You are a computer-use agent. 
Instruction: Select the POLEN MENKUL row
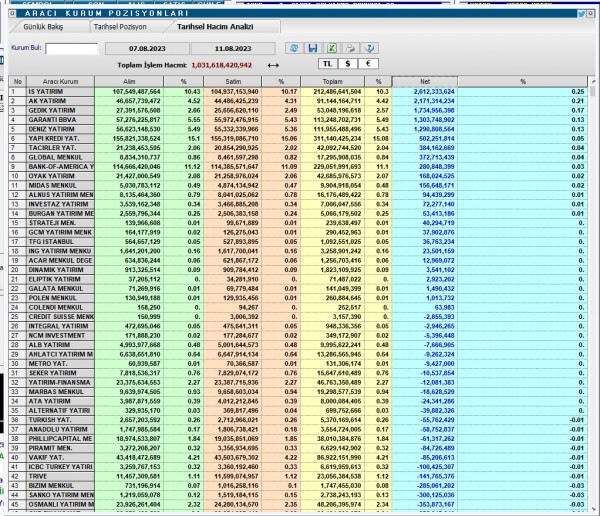(298, 298)
